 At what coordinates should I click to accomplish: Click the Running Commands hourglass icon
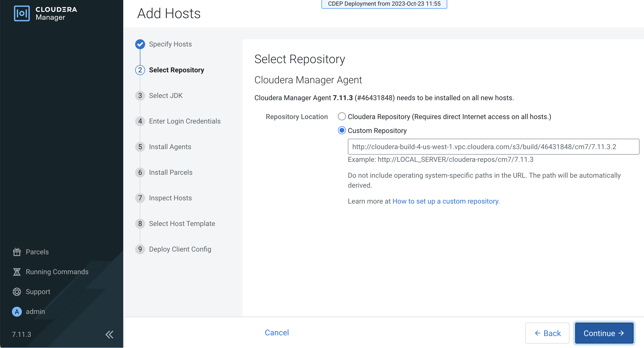point(17,272)
